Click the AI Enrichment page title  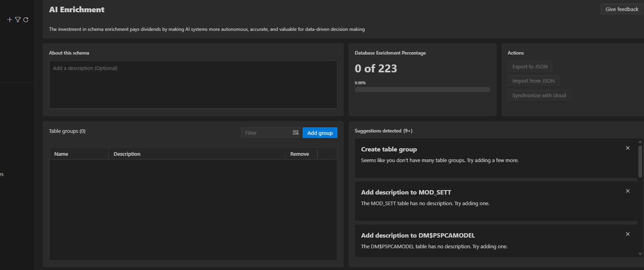77,10
